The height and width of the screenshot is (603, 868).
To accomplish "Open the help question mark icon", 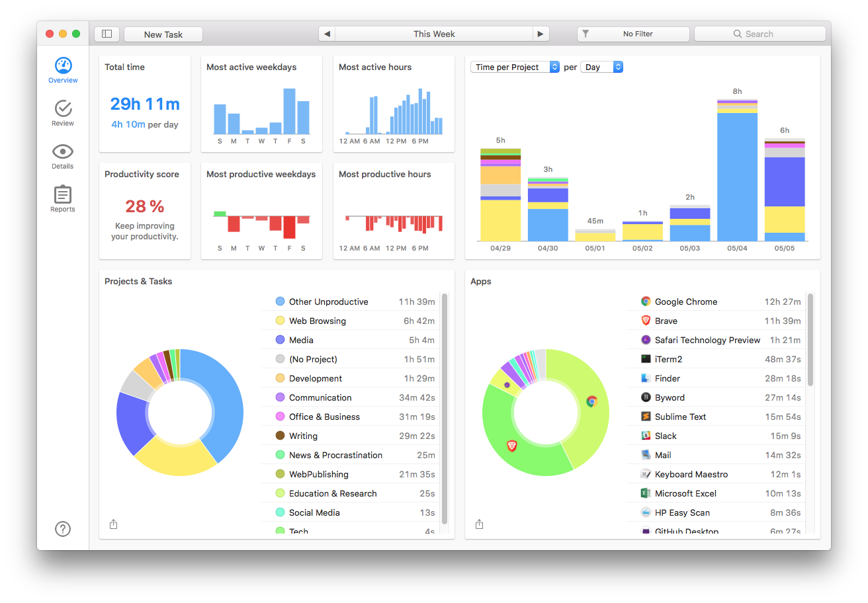I will click(x=63, y=529).
